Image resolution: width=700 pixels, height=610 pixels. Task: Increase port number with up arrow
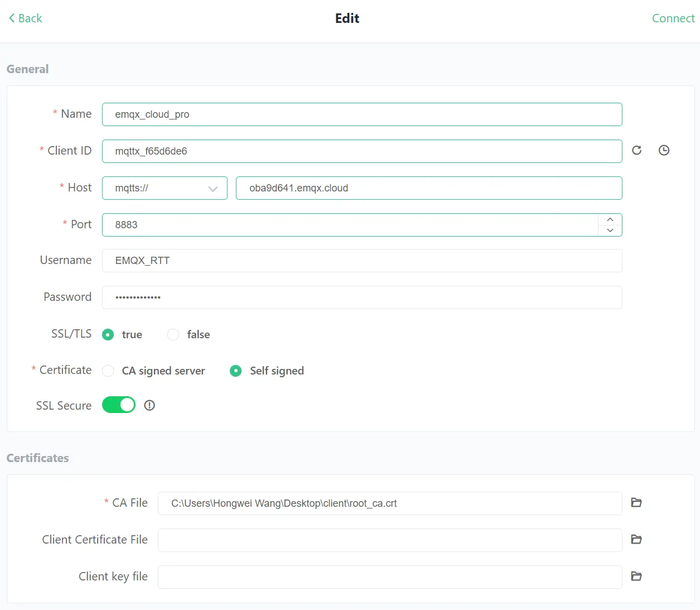coord(610,219)
